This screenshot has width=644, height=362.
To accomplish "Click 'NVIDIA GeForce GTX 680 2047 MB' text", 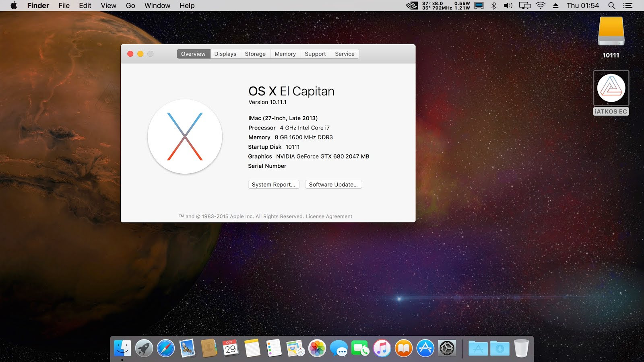I will click(322, 156).
